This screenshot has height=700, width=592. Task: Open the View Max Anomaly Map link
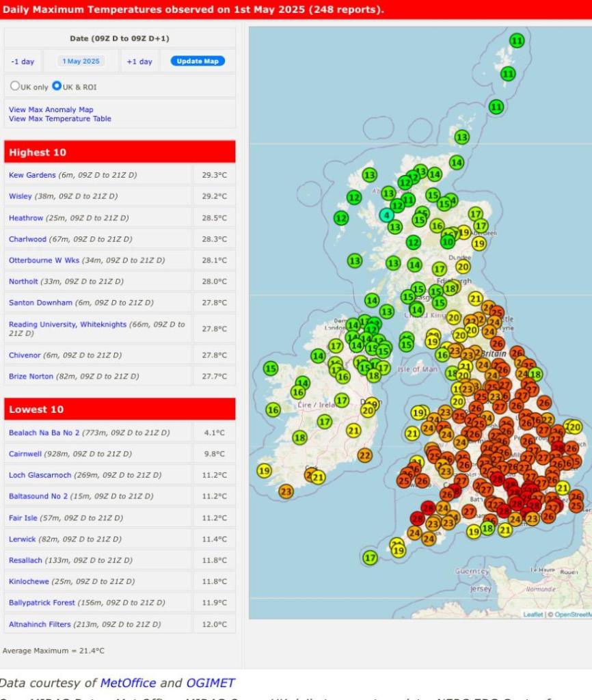51,109
